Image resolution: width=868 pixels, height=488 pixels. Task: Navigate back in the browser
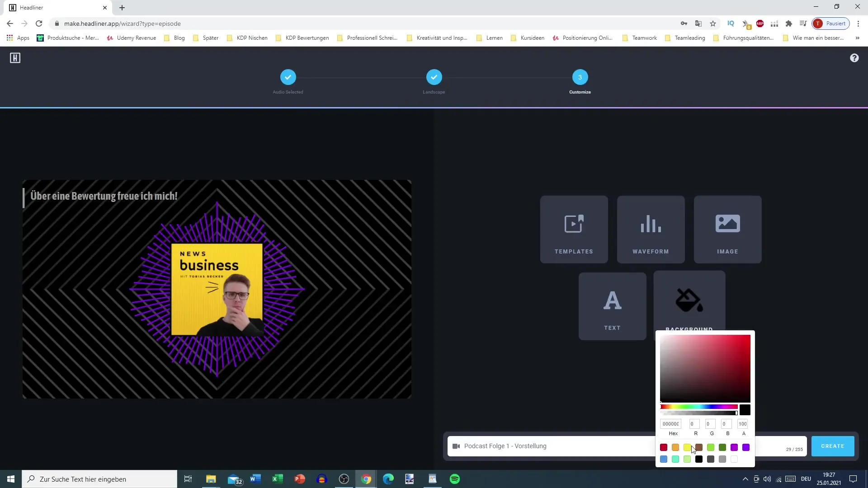10,23
